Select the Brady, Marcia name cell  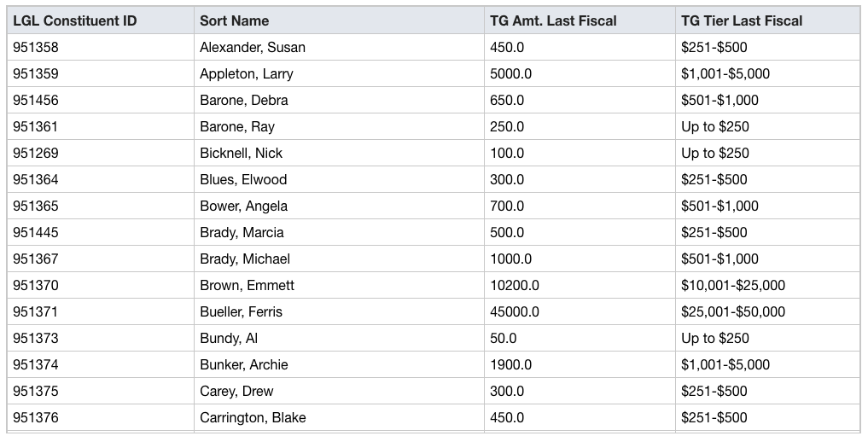click(242, 233)
